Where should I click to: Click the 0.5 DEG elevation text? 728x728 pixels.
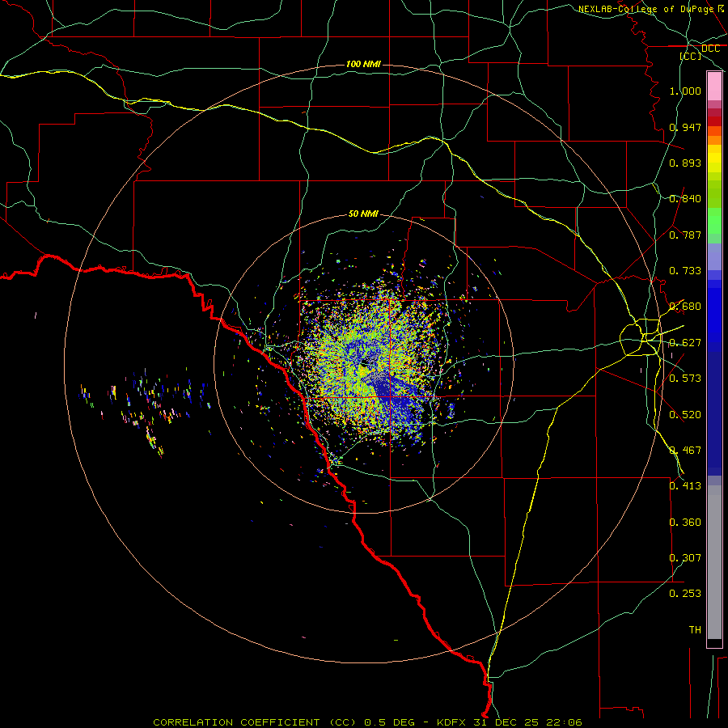pos(388,722)
